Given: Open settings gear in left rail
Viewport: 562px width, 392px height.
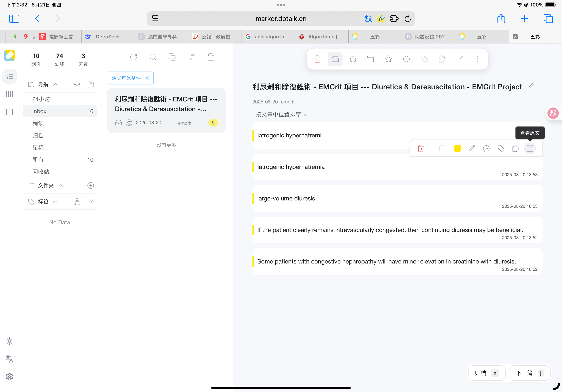Looking at the screenshot, I should pos(10,377).
